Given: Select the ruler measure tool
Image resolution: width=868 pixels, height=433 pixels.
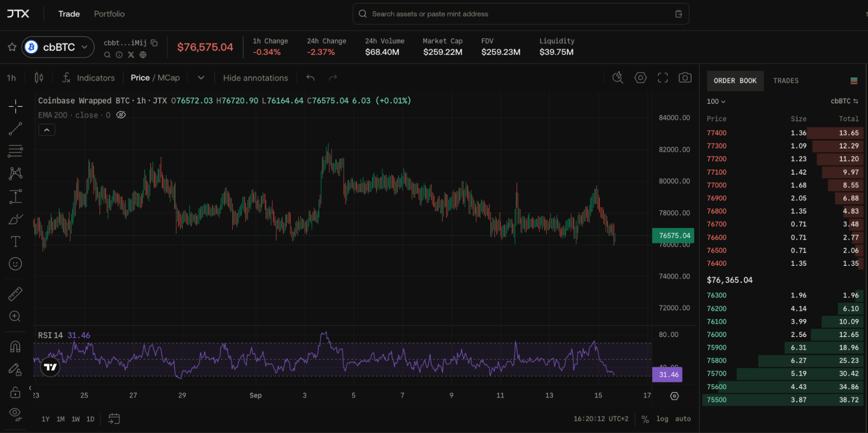Looking at the screenshot, I should click(16, 294).
